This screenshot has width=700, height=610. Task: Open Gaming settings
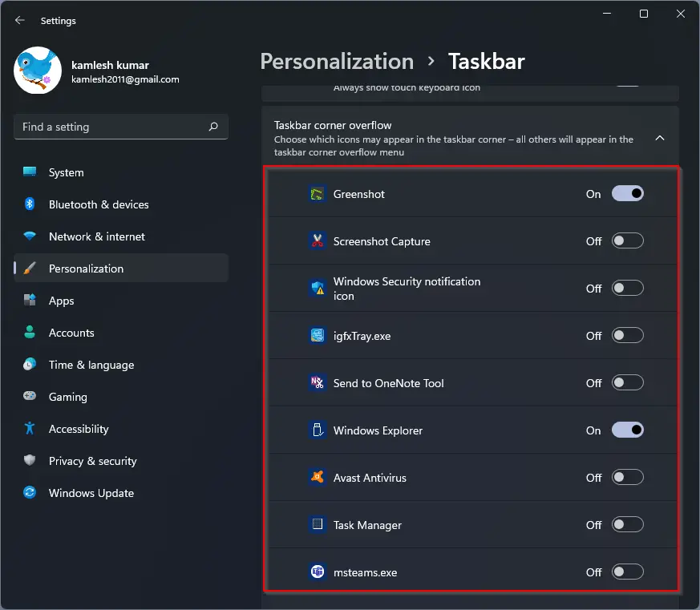(121, 397)
